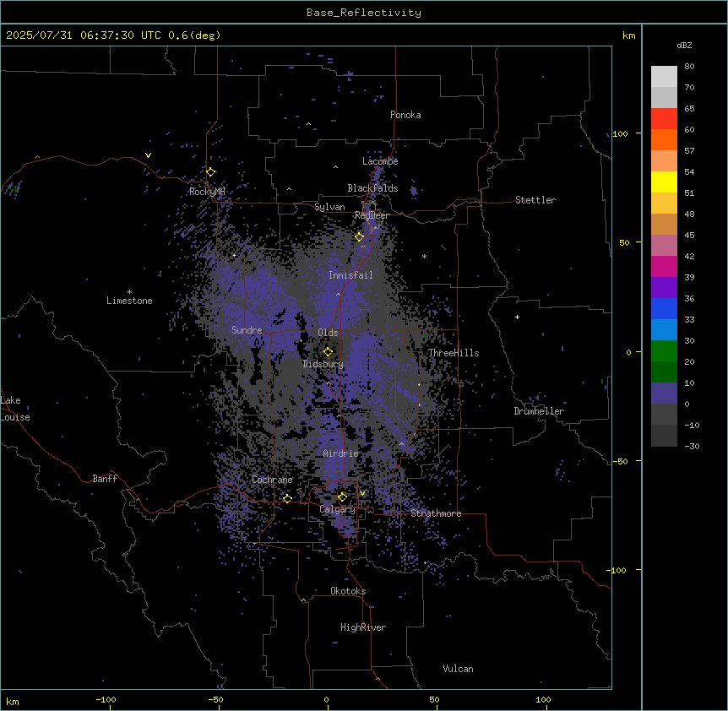Screen dimensions: 728x711
Task: Click the RedDeer city label
Action: point(372,215)
